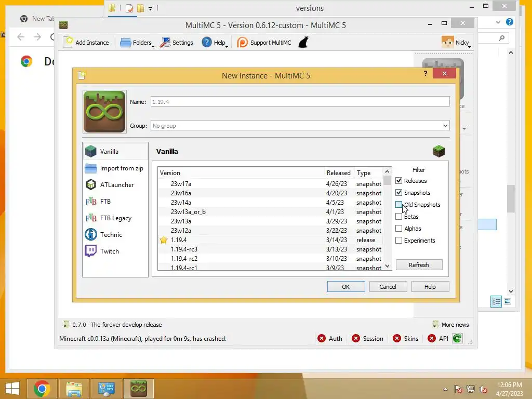
Task: Click the search magnifier in versions window
Action: tap(502, 38)
